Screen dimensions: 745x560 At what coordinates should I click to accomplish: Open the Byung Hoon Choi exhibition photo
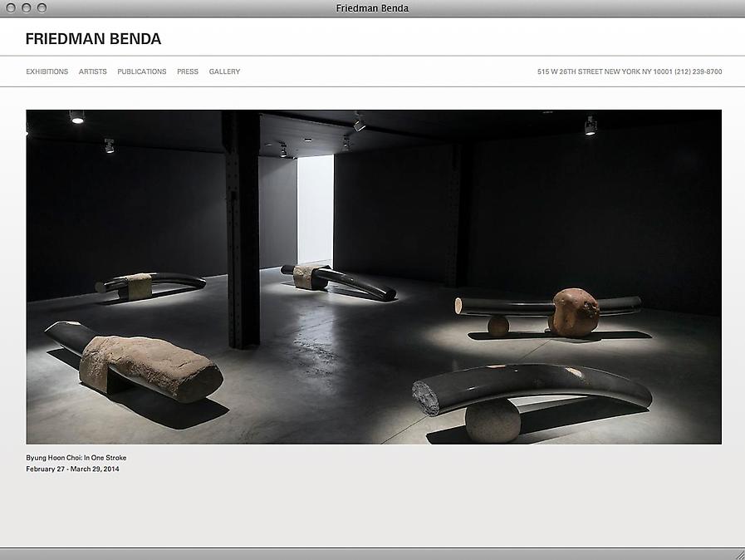pos(374,277)
